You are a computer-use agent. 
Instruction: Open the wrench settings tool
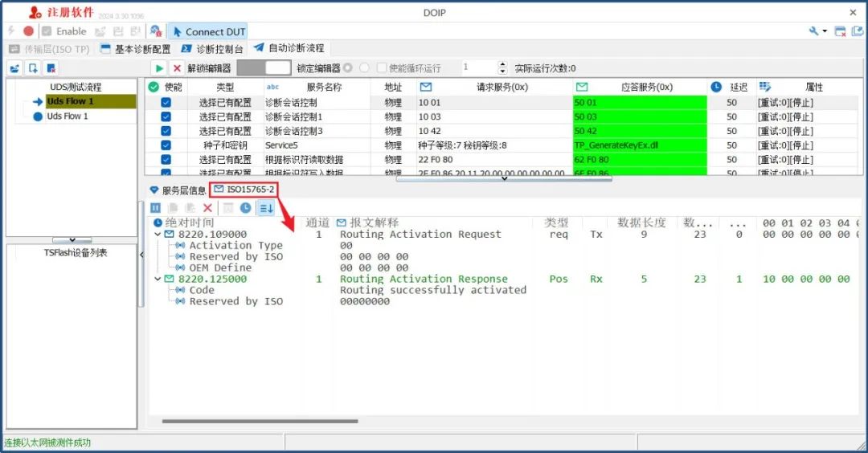tap(813, 31)
